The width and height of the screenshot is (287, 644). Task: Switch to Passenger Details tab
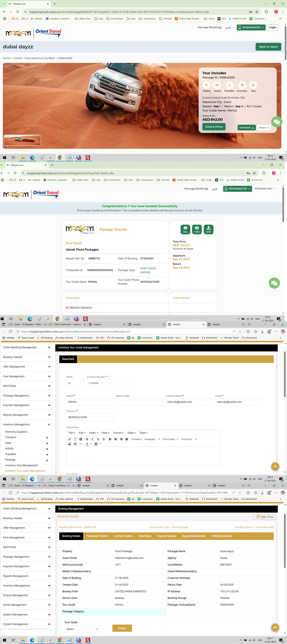coord(97,536)
